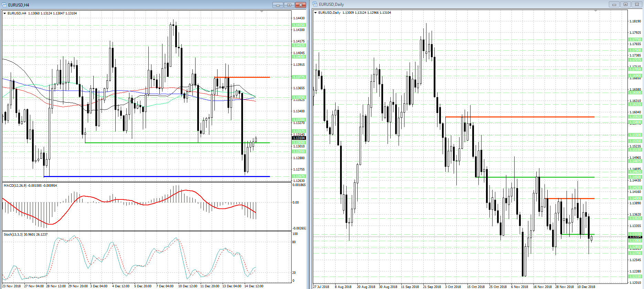Click the 10 Dec 2018 date on Daily axis

586,287
